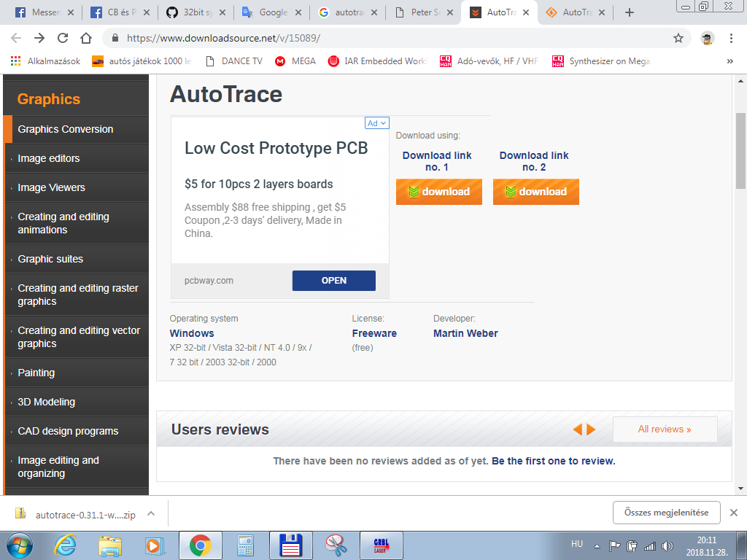This screenshot has width=747, height=560.
Task: Select 3D Modeling category
Action: point(46,402)
